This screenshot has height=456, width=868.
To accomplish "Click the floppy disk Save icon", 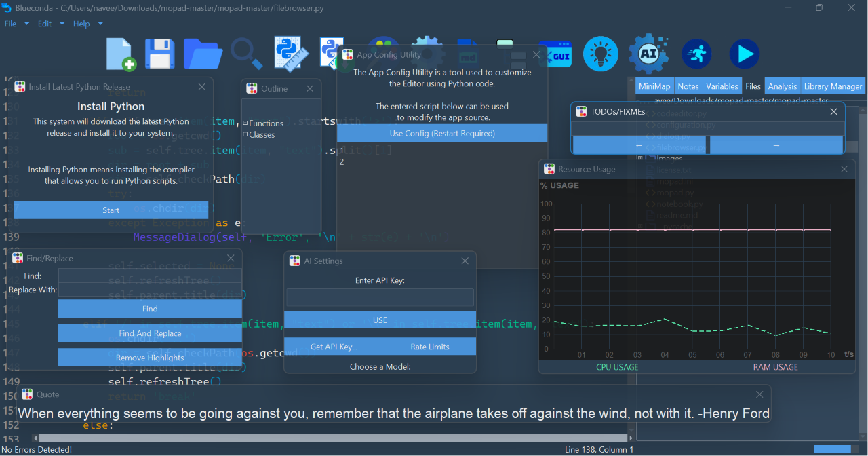I will coord(160,54).
